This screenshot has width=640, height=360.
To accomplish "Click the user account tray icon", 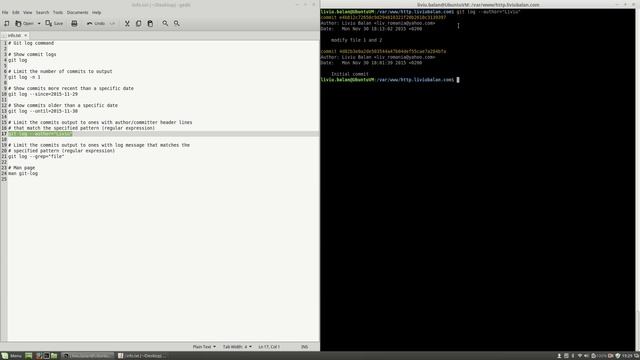I will click(560, 356).
